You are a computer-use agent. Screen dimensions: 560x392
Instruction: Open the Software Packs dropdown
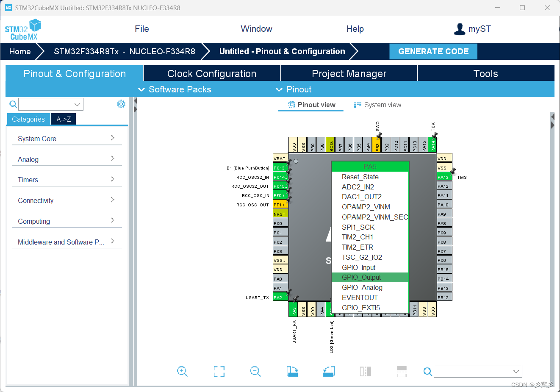(175, 89)
